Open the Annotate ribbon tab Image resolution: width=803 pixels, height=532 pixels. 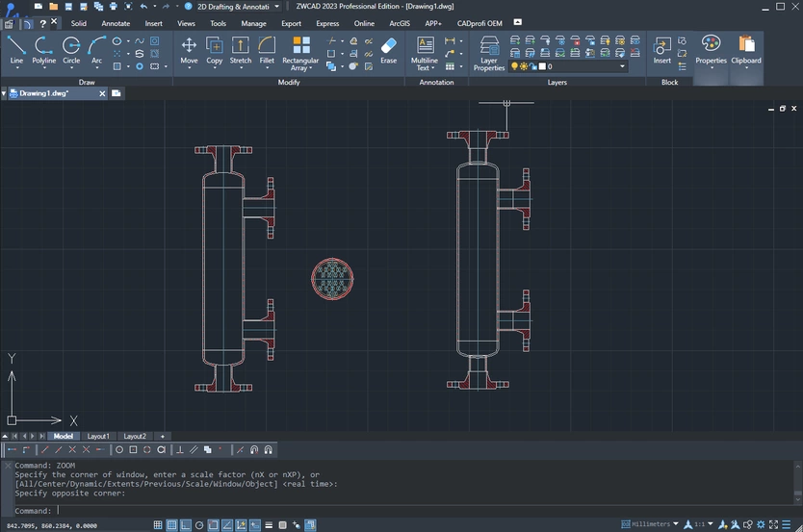click(x=116, y=23)
